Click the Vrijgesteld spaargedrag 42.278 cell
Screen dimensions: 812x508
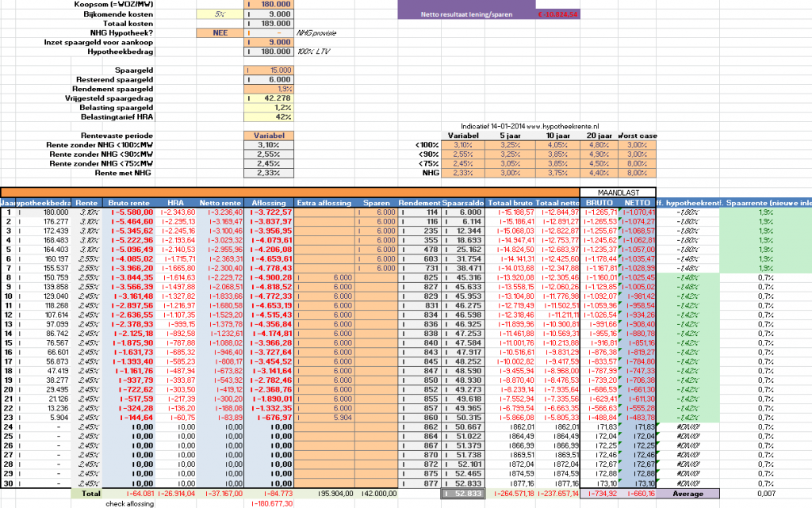point(271,98)
